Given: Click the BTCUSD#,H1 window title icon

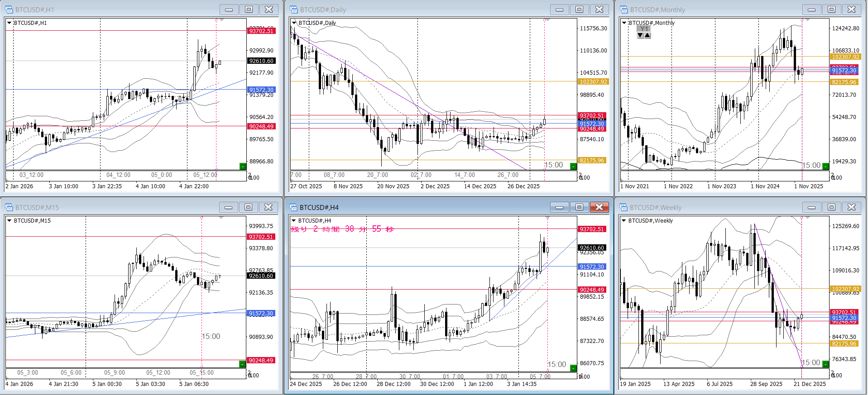Looking at the screenshot, I should (9, 10).
